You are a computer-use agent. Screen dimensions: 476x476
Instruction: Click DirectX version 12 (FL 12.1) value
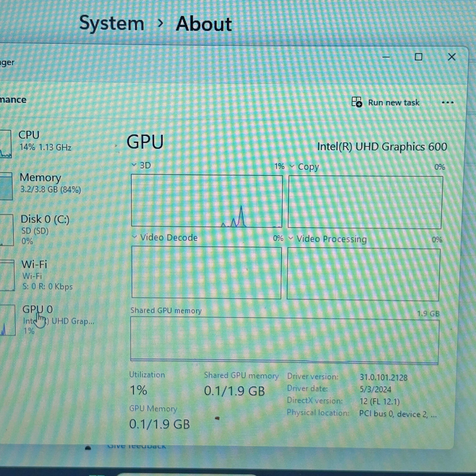point(380,401)
